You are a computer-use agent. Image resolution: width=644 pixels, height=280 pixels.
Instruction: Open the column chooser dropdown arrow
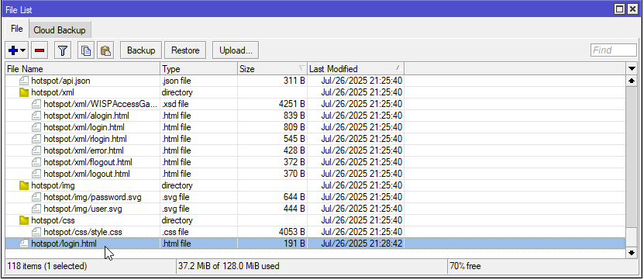(x=632, y=69)
